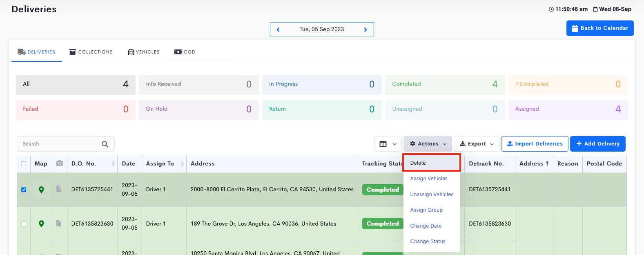Choose Unassign Vehicles from Actions menu

[432, 195]
